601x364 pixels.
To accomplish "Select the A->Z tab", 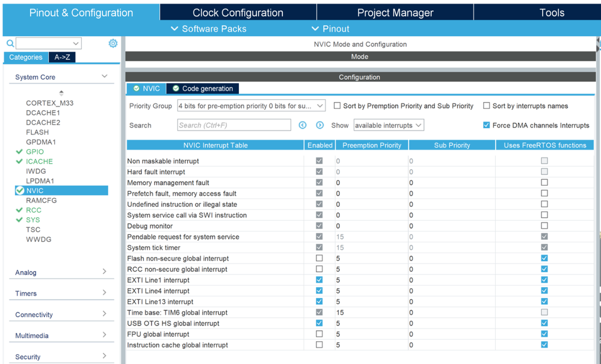I will pyautogui.click(x=62, y=57).
